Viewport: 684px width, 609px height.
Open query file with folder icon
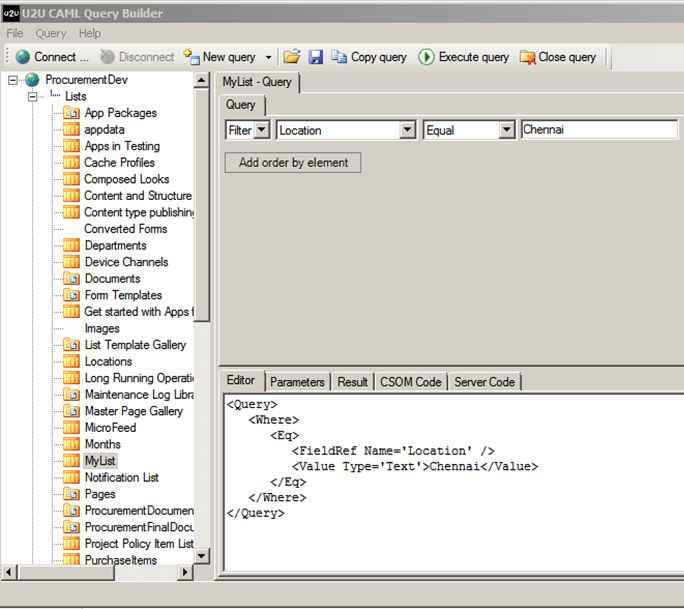(x=292, y=57)
